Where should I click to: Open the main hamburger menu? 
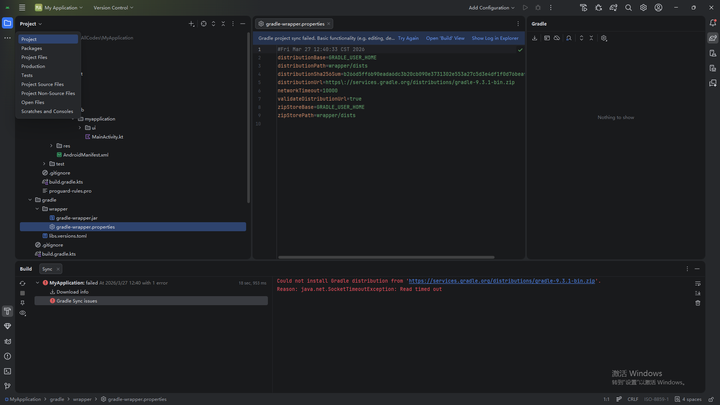click(x=22, y=7)
